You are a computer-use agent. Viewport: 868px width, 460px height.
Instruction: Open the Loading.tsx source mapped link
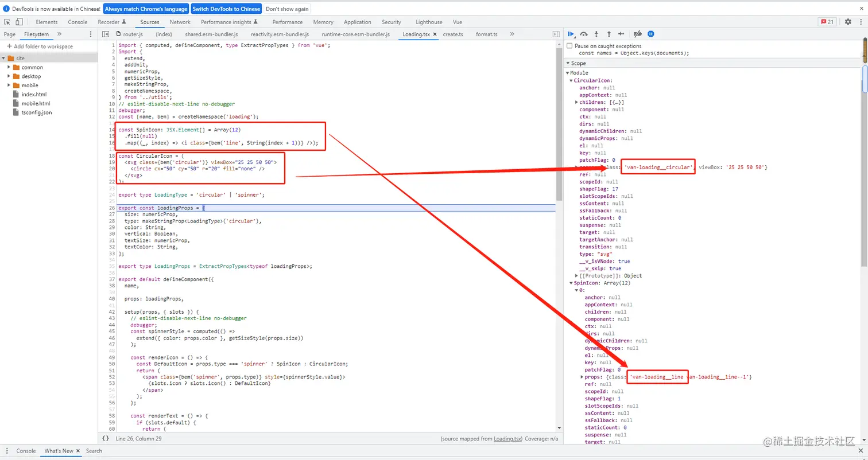point(507,439)
